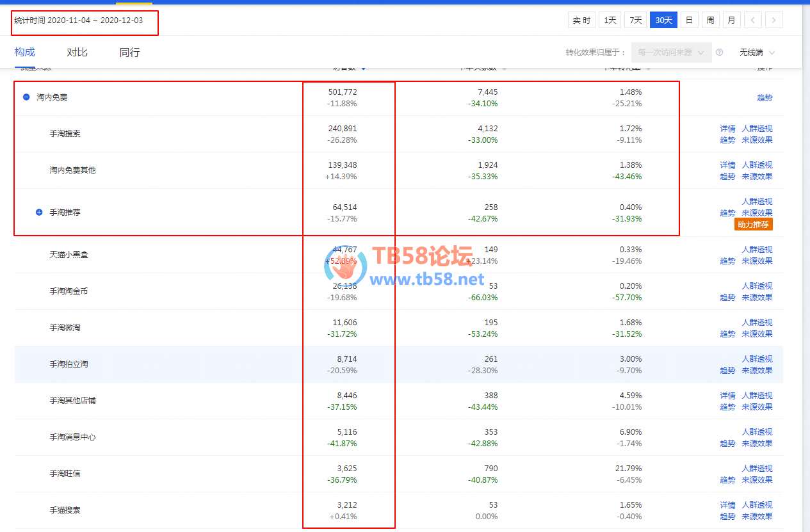The height and width of the screenshot is (532, 810).
Task: Click the help question mark icon
Action: [719, 52]
